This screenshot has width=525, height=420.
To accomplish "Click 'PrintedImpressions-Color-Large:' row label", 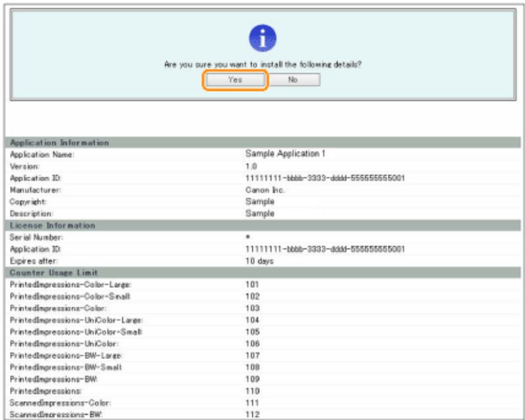I will (71, 285).
